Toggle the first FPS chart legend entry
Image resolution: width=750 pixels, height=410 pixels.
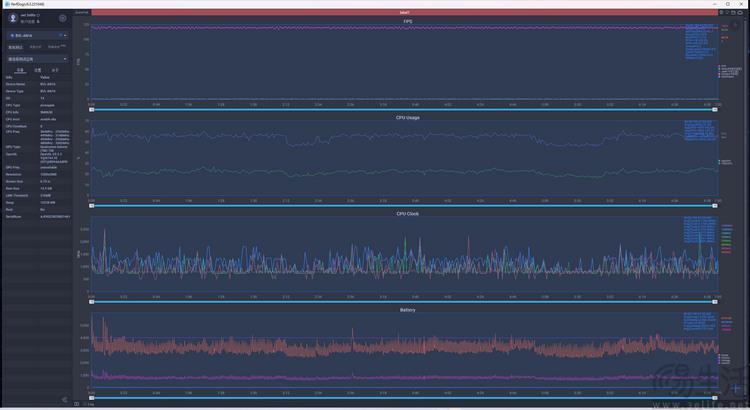pyautogui.click(x=720, y=66)
